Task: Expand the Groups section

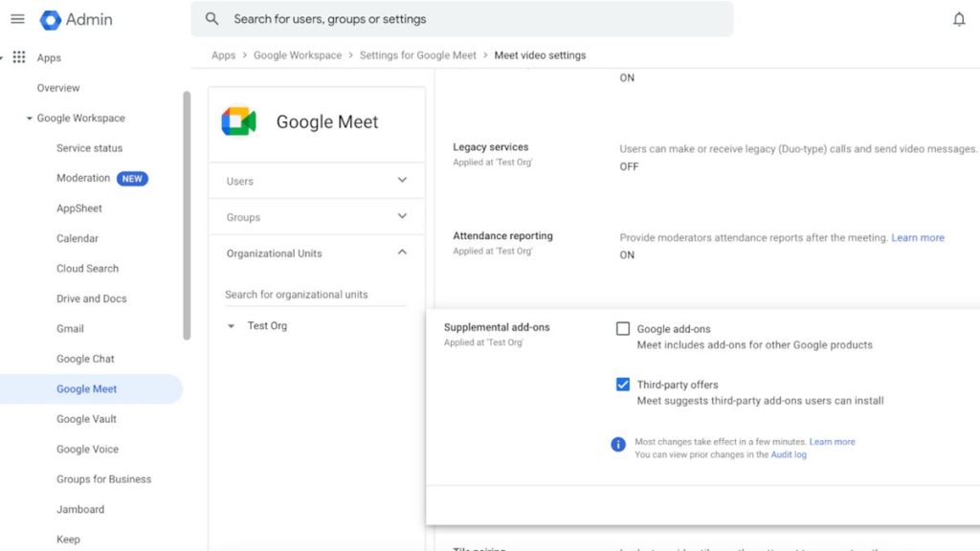Action: 402,217
